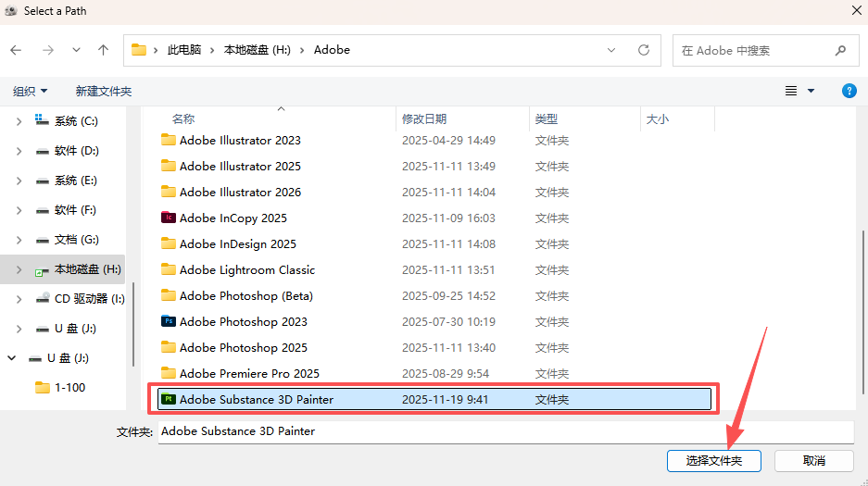The height and width of the screenshot is (486, 868).
Task: Select 此电脑 in the address path
Action: pos(184,50)
